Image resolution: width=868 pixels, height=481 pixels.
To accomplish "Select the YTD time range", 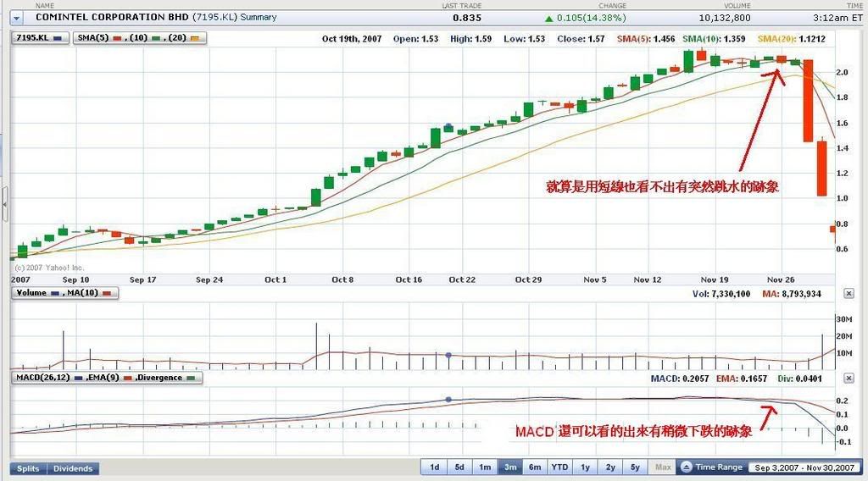I will 559,467.
